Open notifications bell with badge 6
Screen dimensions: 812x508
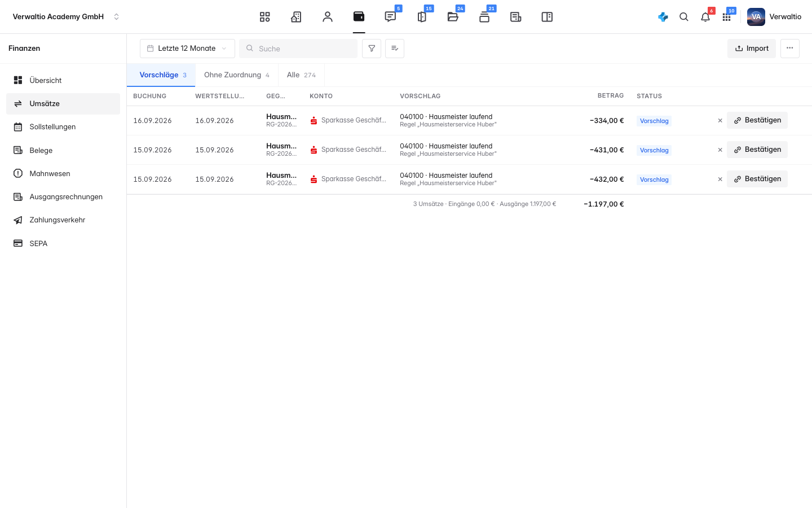tap(705, 17)
